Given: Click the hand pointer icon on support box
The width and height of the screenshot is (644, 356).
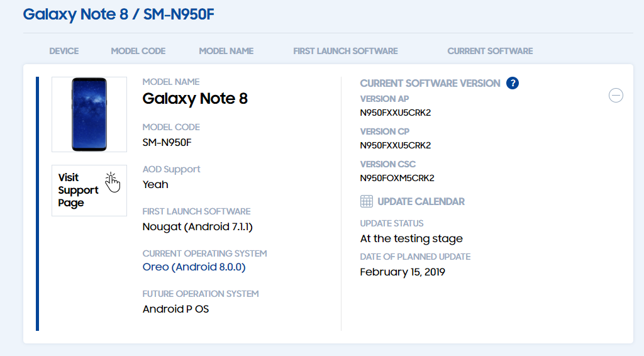Looking at the screenshot, I should click(112, 183).
